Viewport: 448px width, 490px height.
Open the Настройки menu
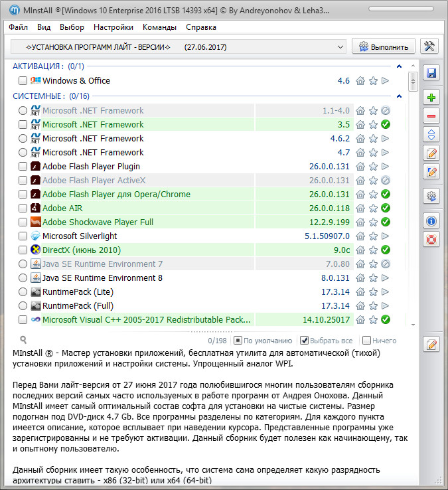113,27
